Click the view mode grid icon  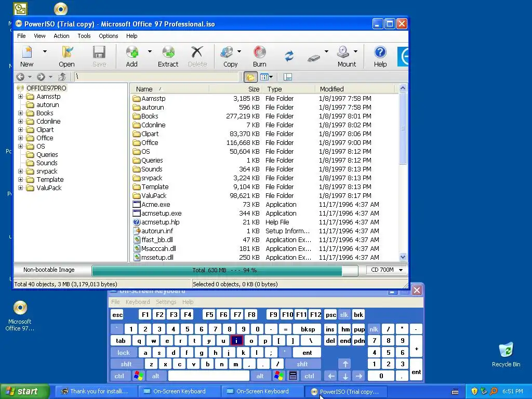point(264,77)
